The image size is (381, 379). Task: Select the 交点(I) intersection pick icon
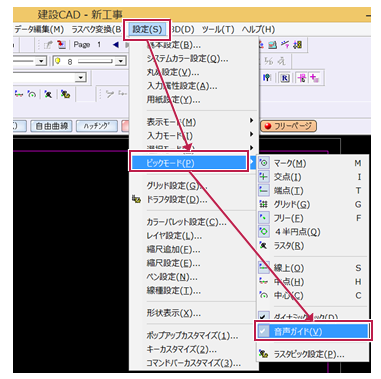coord(264,177)
